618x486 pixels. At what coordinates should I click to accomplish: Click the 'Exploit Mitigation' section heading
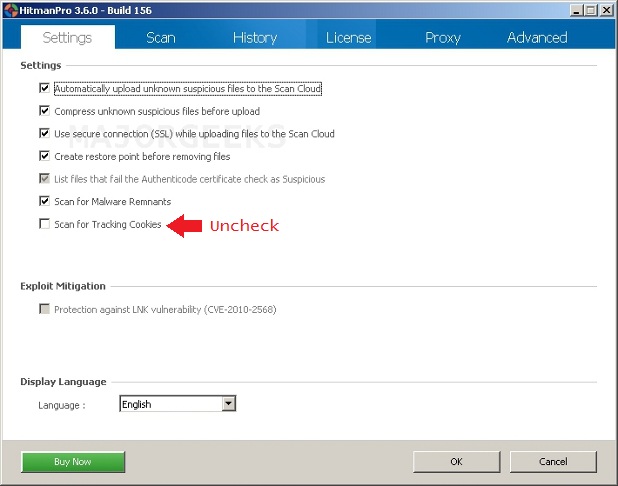[x=63, y=286]
